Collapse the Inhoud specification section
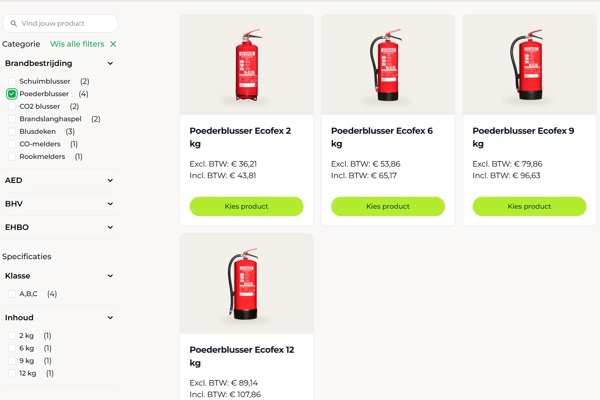 point(110,318)
